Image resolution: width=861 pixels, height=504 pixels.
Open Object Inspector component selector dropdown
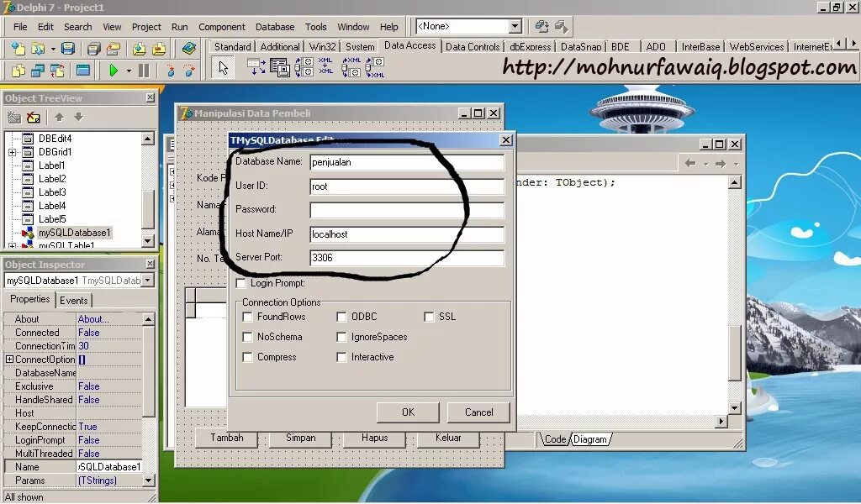147,281
